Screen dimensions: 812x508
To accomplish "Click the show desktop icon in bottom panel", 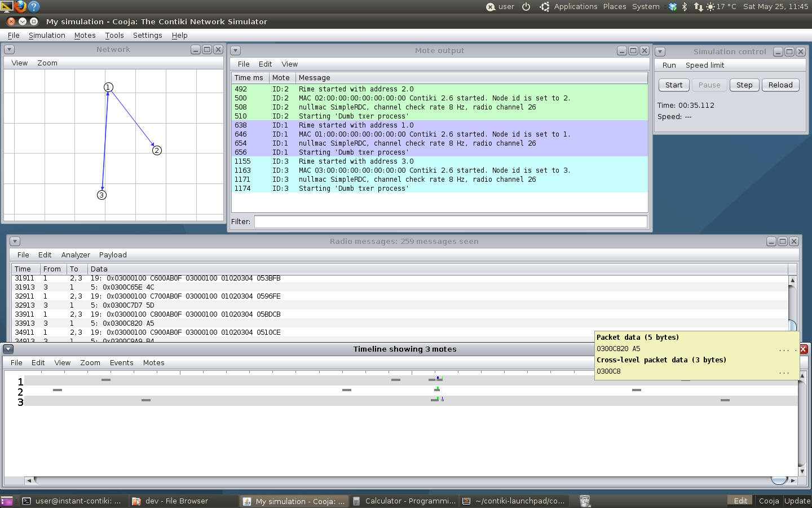I will click(x=6, y=501).
